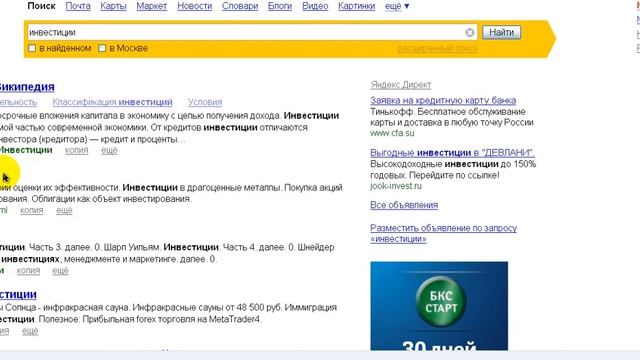Open расширенный поиск link
640x360 pixels.
pos(437,48)
